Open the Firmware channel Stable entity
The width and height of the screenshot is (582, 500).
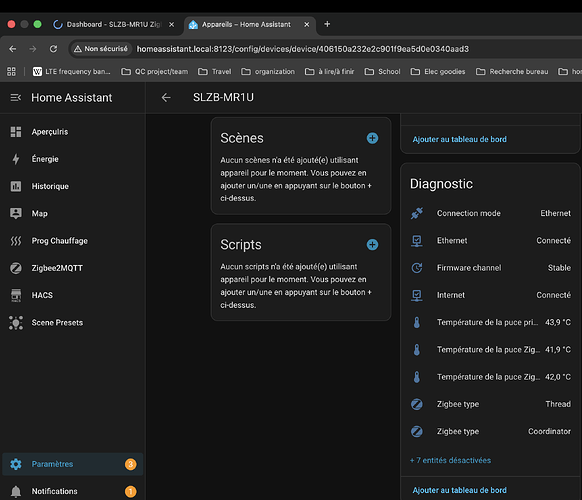click(490, 268)
